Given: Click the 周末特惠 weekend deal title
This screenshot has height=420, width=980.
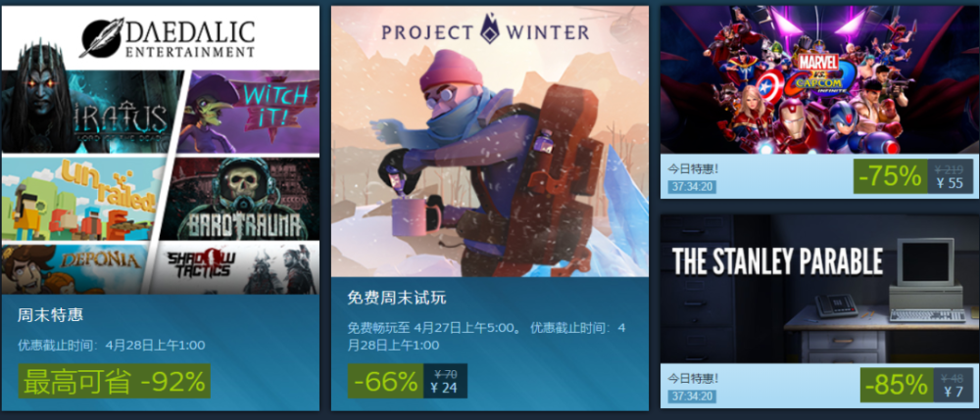Looking at the screenshot, I should tap(51, 315).
